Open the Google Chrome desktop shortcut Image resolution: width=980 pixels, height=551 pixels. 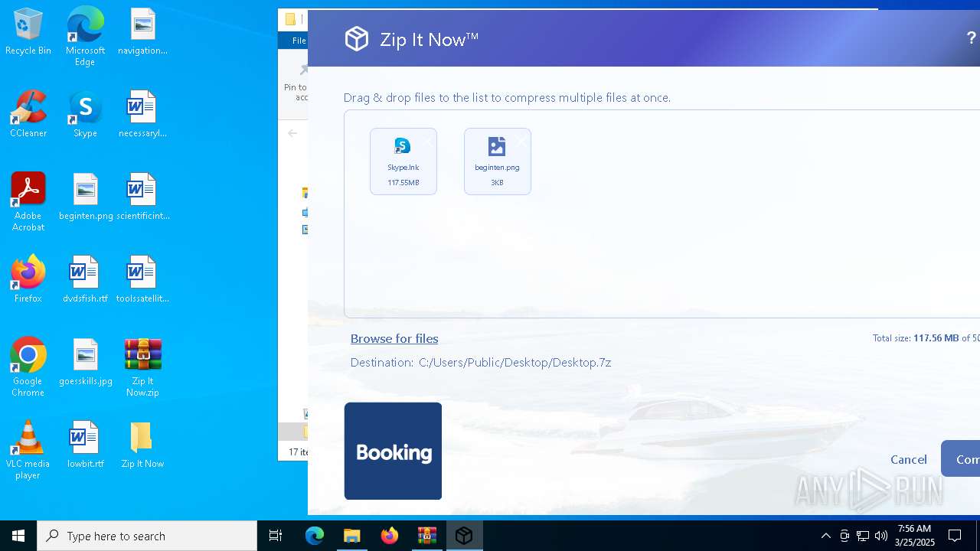pyautogui.click(x=28, y=367)
